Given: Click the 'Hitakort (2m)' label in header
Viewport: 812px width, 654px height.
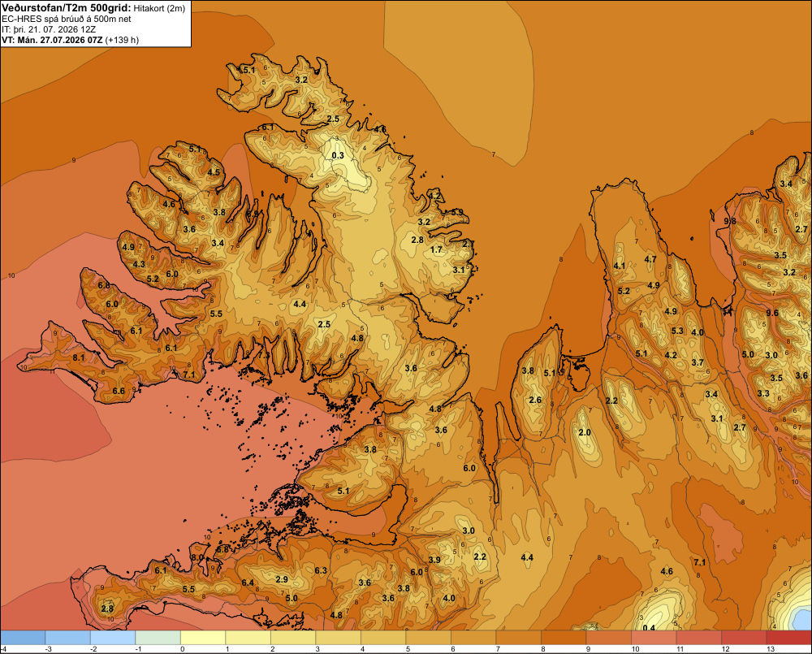Looking at the screenshot, I should 159,8.
